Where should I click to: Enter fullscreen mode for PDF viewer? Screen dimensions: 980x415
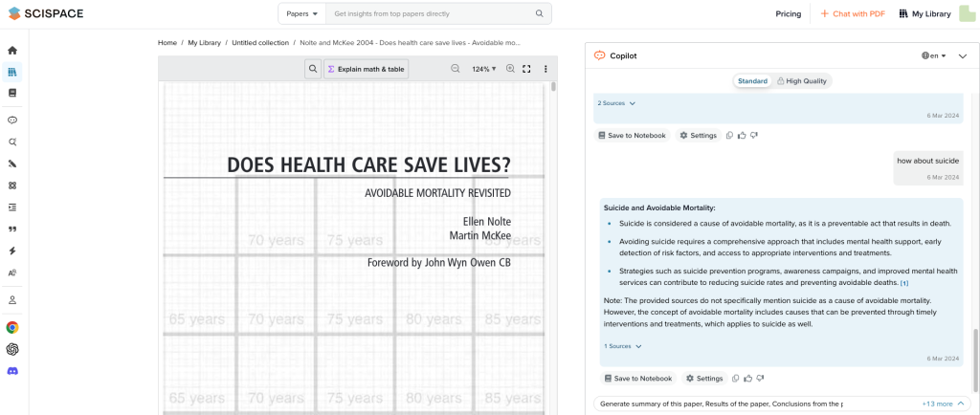(x=526, y=69)
